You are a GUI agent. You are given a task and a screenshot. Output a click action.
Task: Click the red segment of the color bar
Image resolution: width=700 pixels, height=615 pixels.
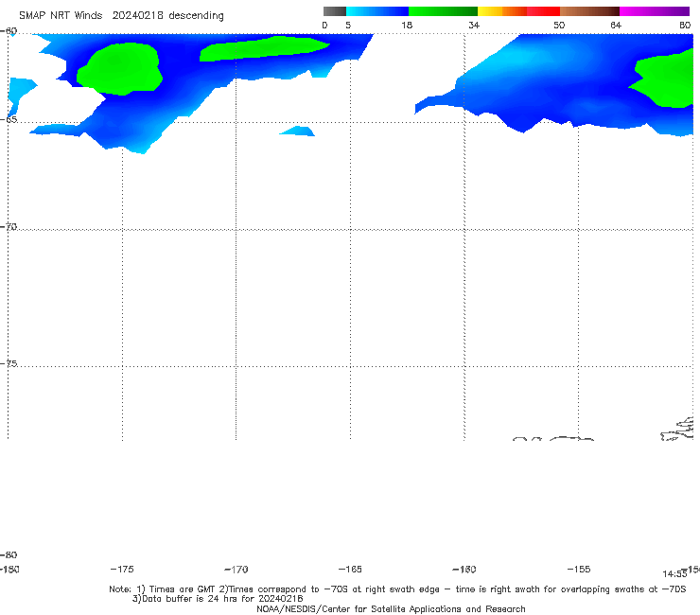click(543, 11)
